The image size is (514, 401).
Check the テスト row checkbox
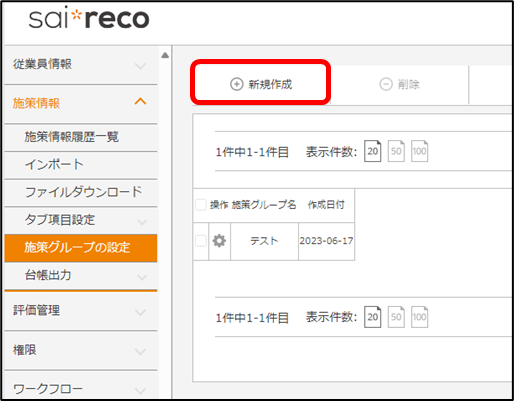[x=201, y=241]
